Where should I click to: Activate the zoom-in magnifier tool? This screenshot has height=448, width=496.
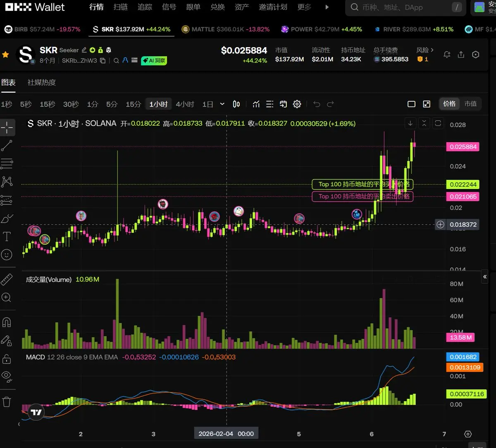tap(7, 297)
